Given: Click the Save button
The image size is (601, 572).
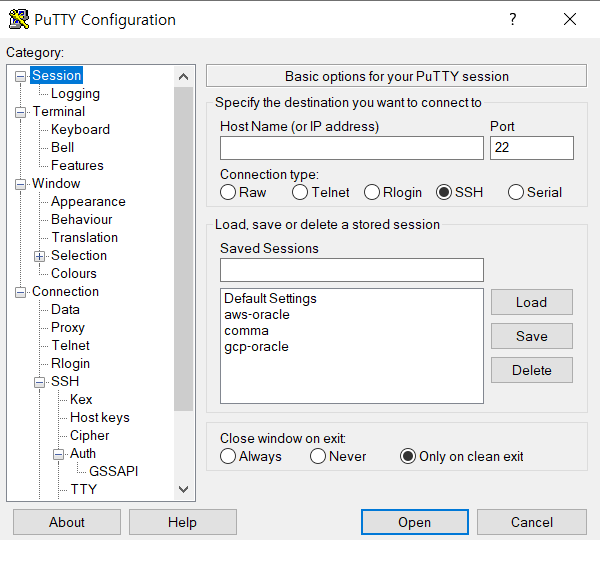Looking at the screenshot, I should point(532,336).
